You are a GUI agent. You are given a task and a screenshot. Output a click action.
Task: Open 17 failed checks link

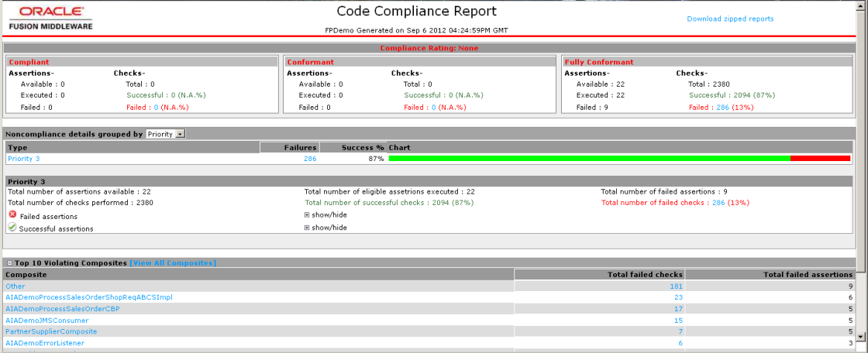click(x=679, y=309)
